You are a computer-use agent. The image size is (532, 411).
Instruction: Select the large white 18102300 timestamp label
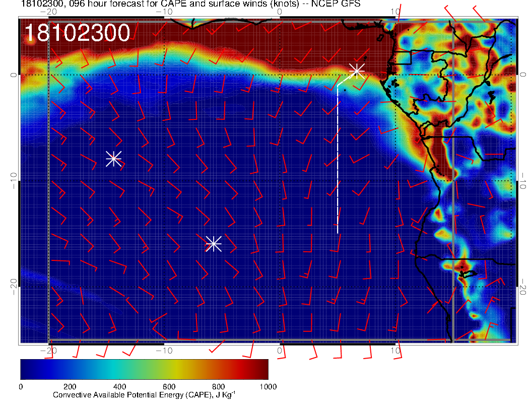(x=77, y=33)
